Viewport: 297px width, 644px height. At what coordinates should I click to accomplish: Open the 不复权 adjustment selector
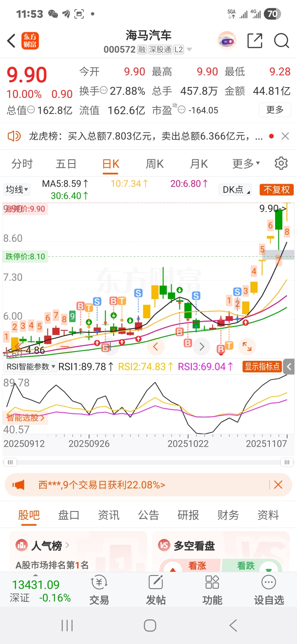click(x=277, y=190)
